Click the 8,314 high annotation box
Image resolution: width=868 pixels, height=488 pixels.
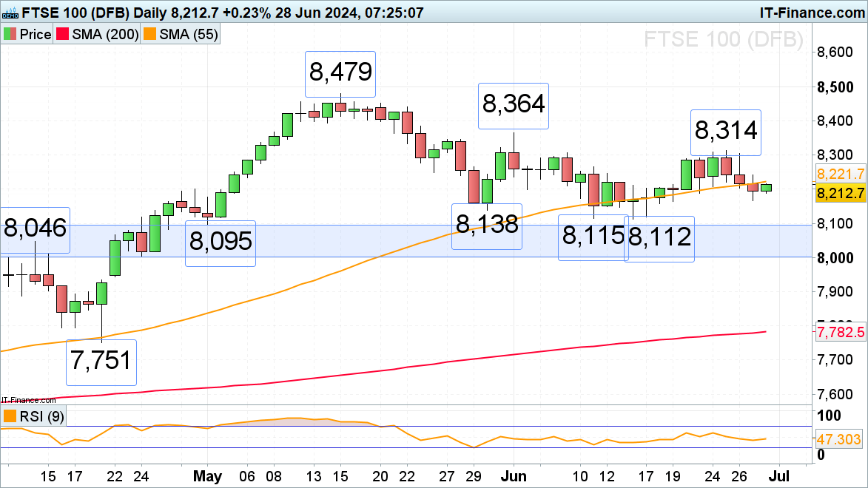(x=726, y=132)
